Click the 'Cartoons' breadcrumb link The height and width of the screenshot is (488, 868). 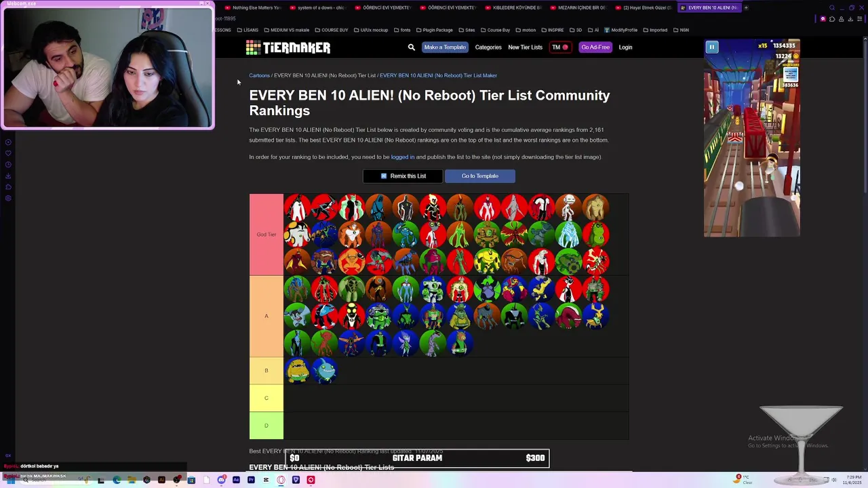[x=259, y=75]
